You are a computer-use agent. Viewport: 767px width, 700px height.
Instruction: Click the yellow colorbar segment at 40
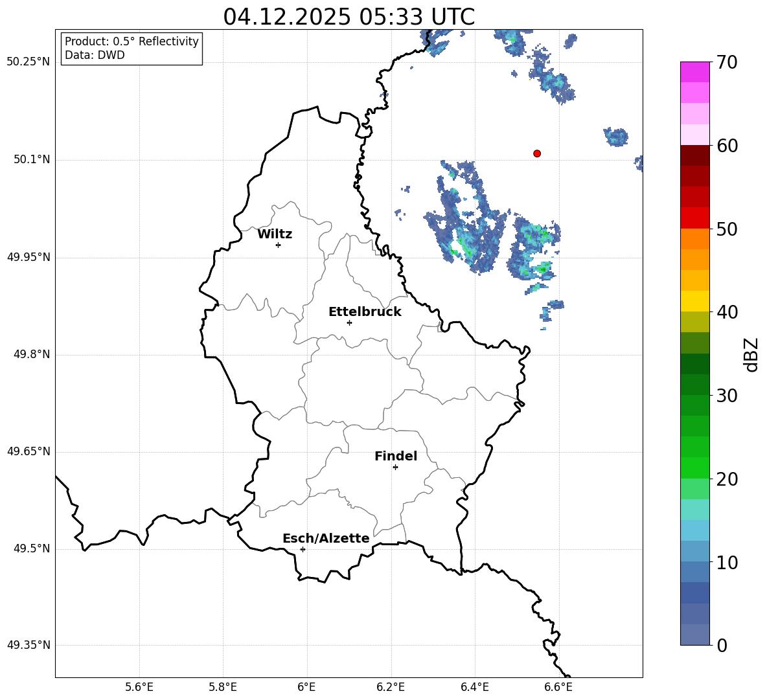pyautogui.click(x=695, y=301)
